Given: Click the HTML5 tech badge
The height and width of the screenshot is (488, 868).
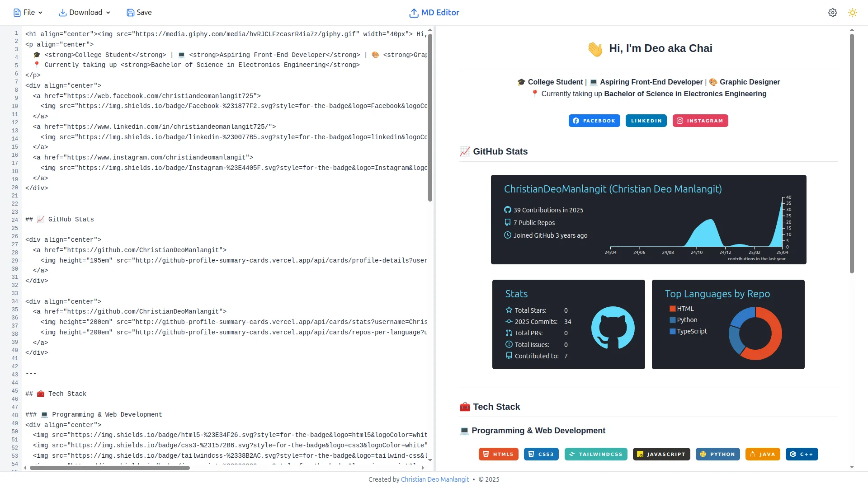Looking at the screenshot, I should click(498, 454).
